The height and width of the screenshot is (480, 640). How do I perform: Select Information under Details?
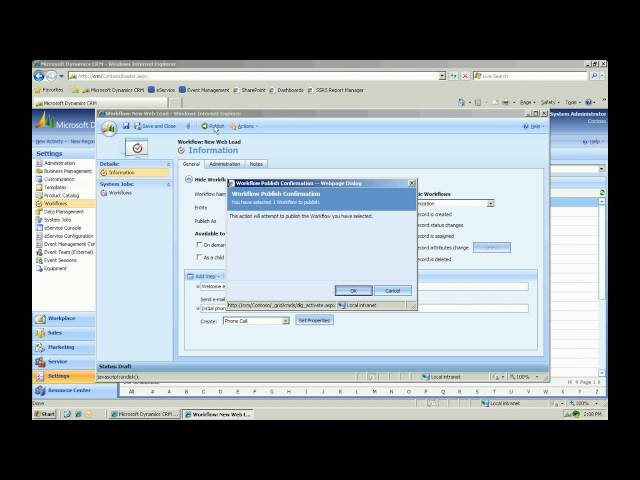pos(134,173)
